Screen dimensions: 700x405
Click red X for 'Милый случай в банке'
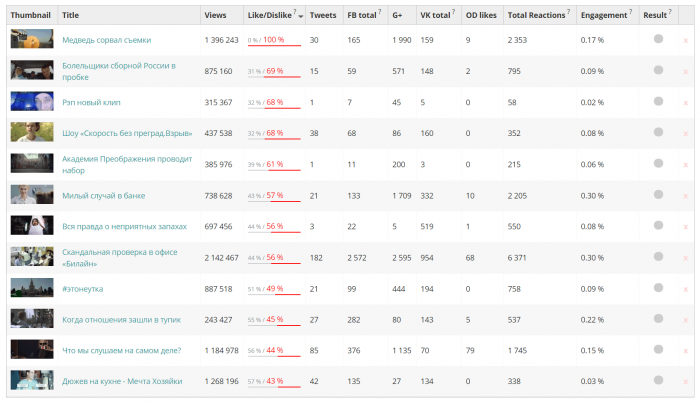click(x=685, y=196)
